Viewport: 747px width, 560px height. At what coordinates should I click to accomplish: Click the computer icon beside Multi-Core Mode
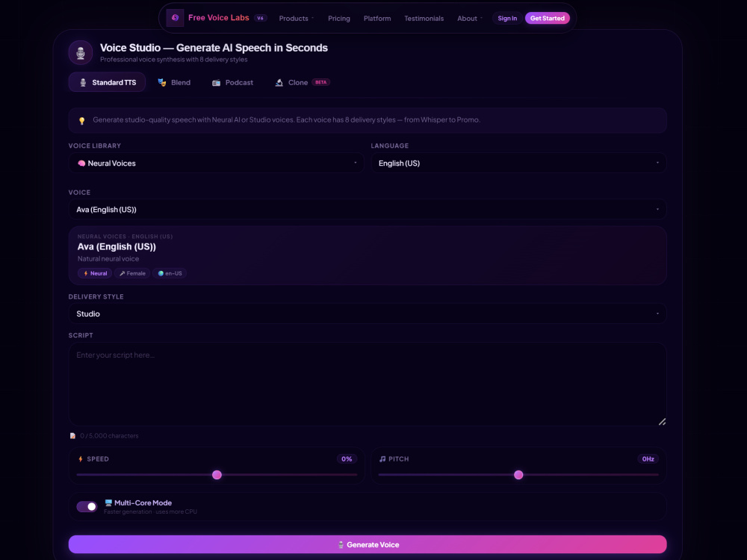[108, 503]
